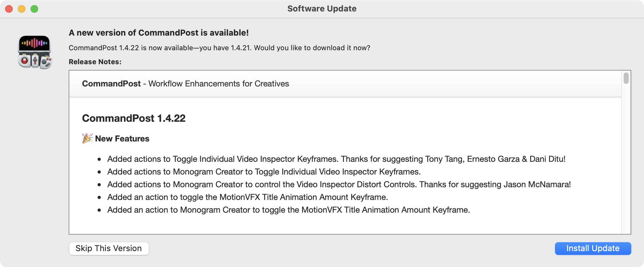Click the CommandPost app icon

click(35, 52)
